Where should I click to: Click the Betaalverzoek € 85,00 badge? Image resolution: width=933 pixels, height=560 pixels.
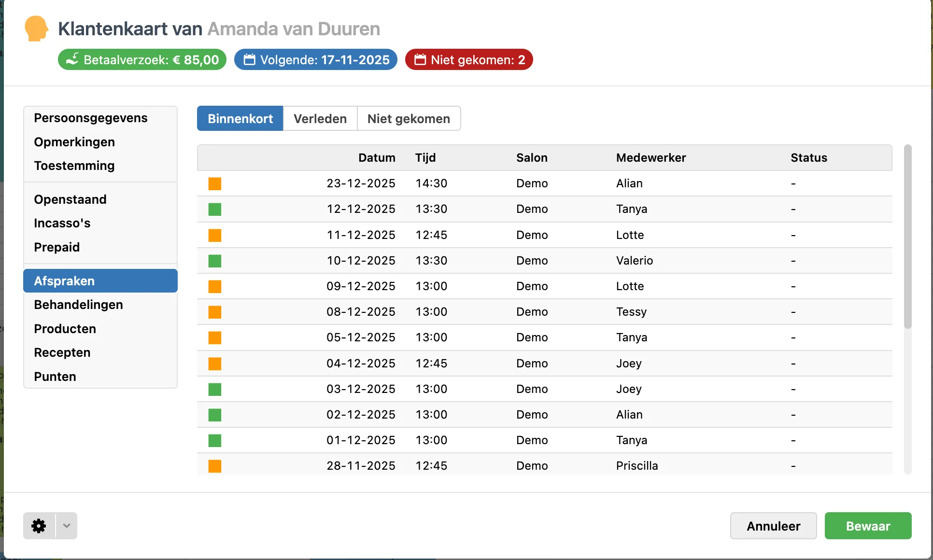[x=142, y=59]
